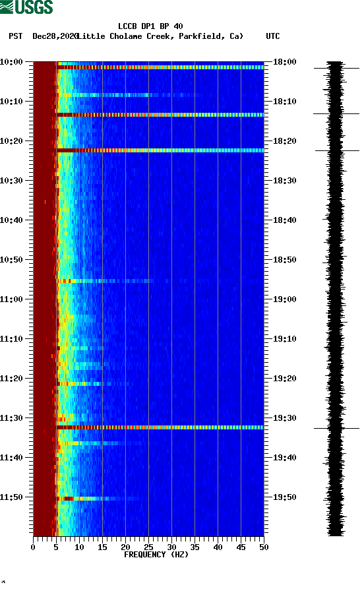Click the 19:30 UTC time label
364x589 pixels.
pos(285,418)
